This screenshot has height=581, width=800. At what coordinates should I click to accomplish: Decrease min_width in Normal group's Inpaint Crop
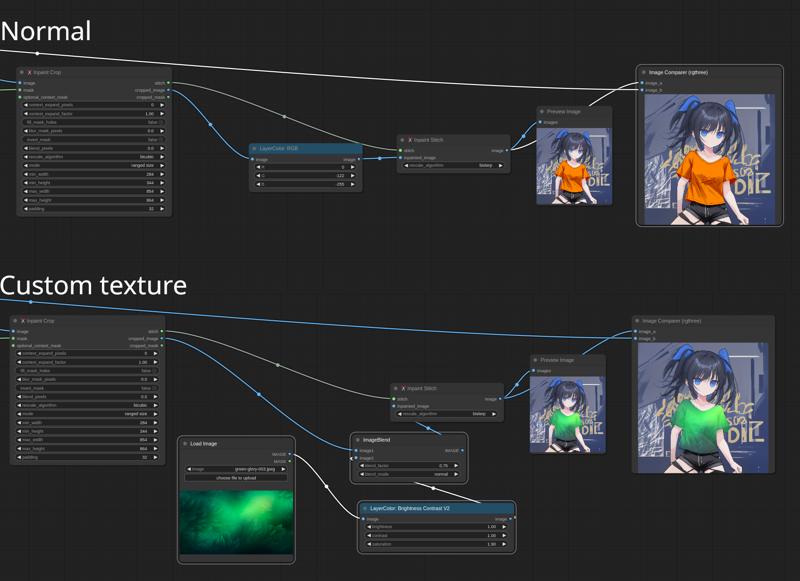[x=26, y=174]
